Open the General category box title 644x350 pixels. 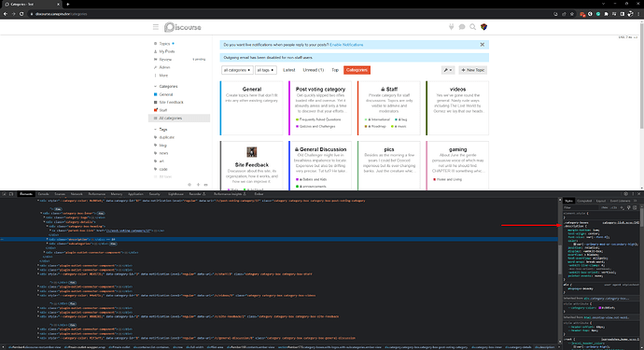pyautogui.click(x=252, y=90)
